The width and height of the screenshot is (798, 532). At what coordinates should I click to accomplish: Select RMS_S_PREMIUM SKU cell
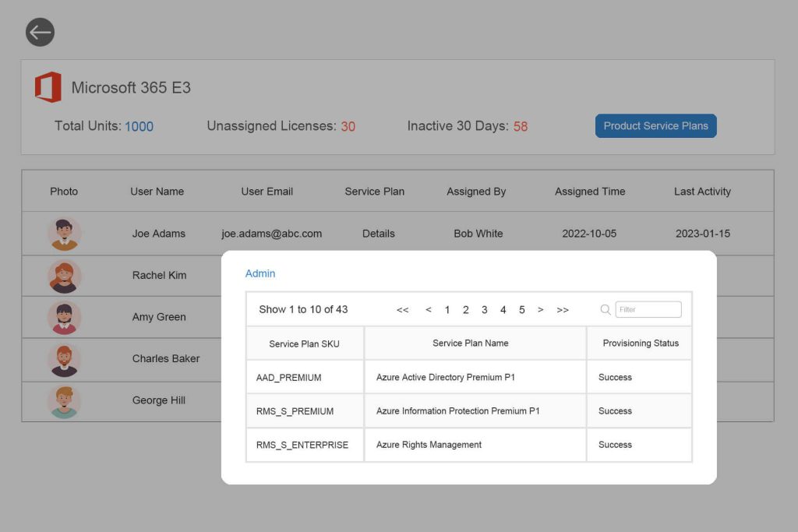click(305, 411)
